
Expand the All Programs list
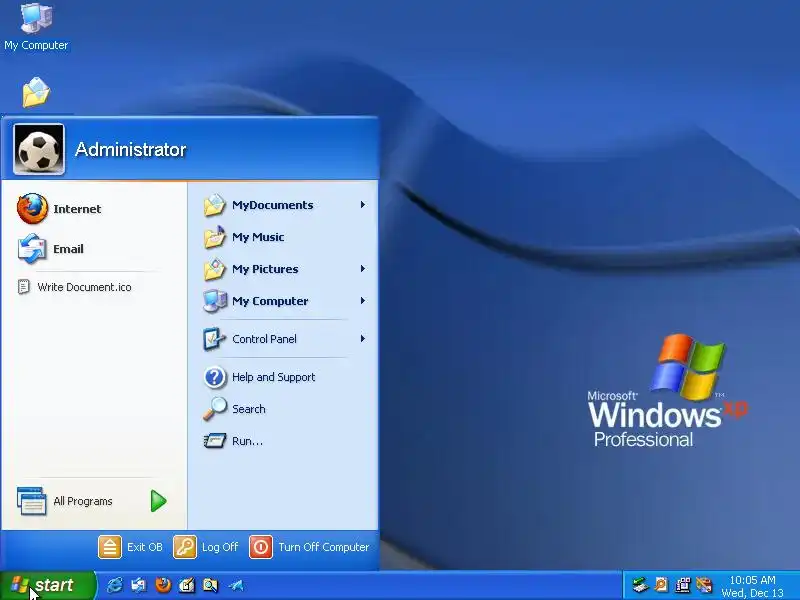pos(94,501)
